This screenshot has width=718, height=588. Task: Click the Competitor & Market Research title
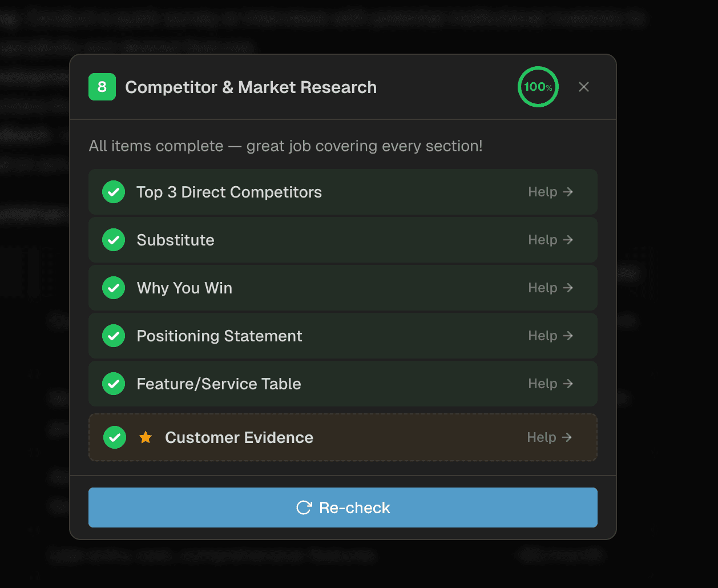251,87
